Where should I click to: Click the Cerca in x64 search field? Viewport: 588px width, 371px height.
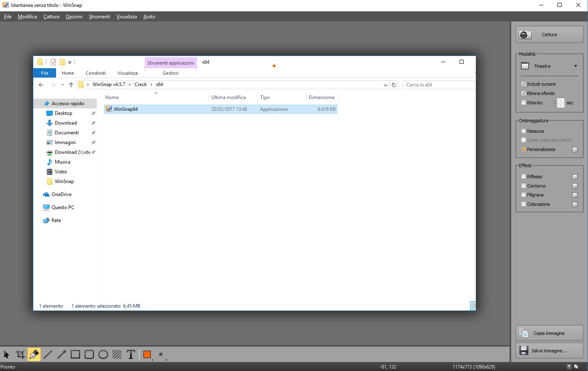pos(439,85)
